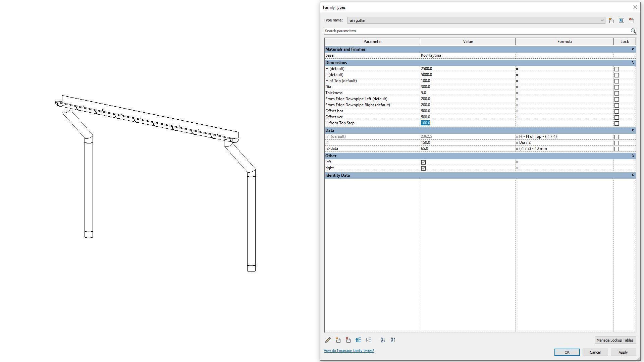644x362 pixels.
Task: Click the New Type icon
Action: [x=611, y=20]
